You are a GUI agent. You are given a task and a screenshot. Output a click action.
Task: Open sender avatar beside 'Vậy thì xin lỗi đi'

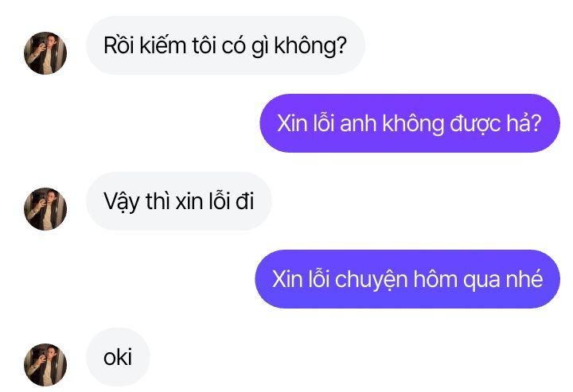pyautogui.click(x=45, y=209)
